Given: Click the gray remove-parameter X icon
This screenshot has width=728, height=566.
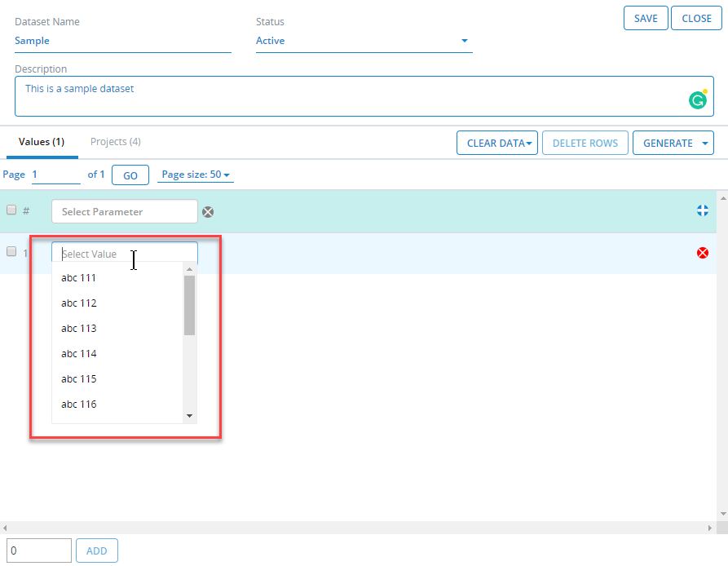Looking at the screenshot, I should tap(208, 212).
